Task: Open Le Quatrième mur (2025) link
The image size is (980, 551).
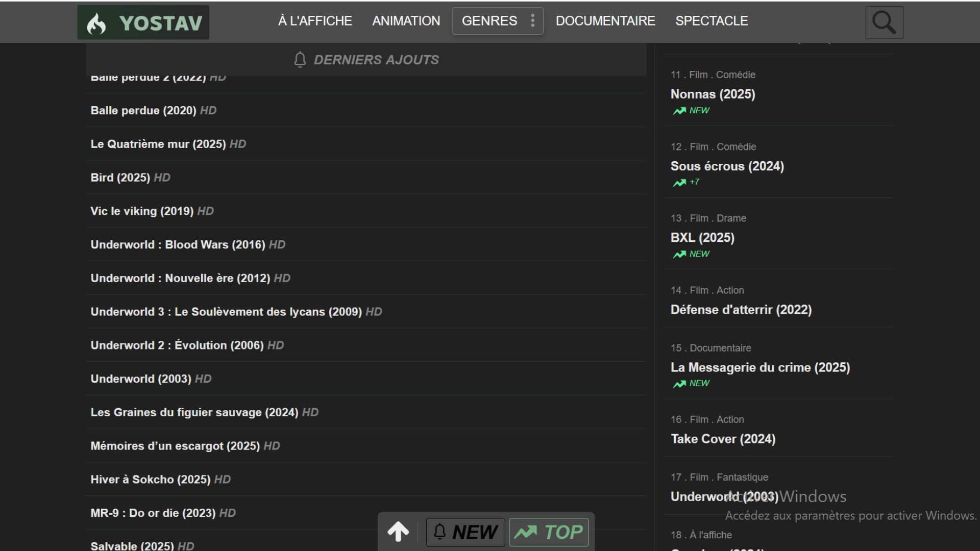Action: [x=158, y=144]
